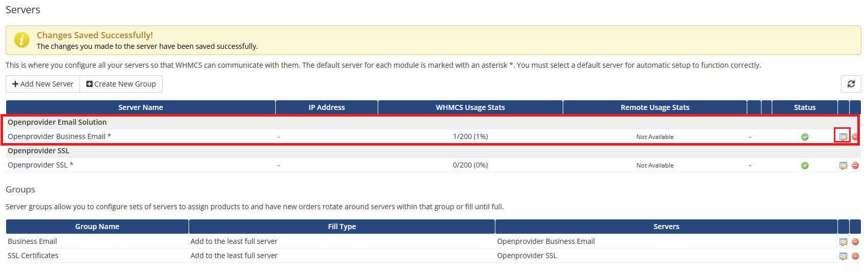Click green status icon for Openprovider SSL server
Screen dimensions: 868x280
805,165
